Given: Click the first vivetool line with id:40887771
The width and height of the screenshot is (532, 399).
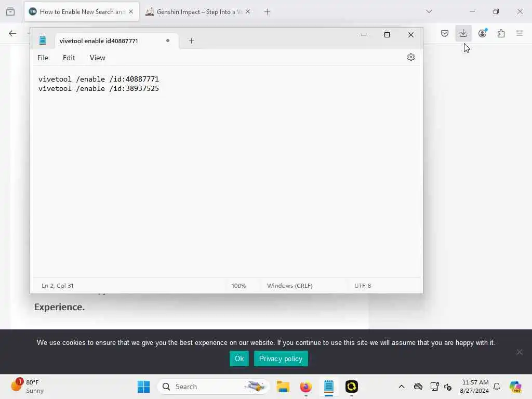Looking at the screenshot, I should pos(98,79).
